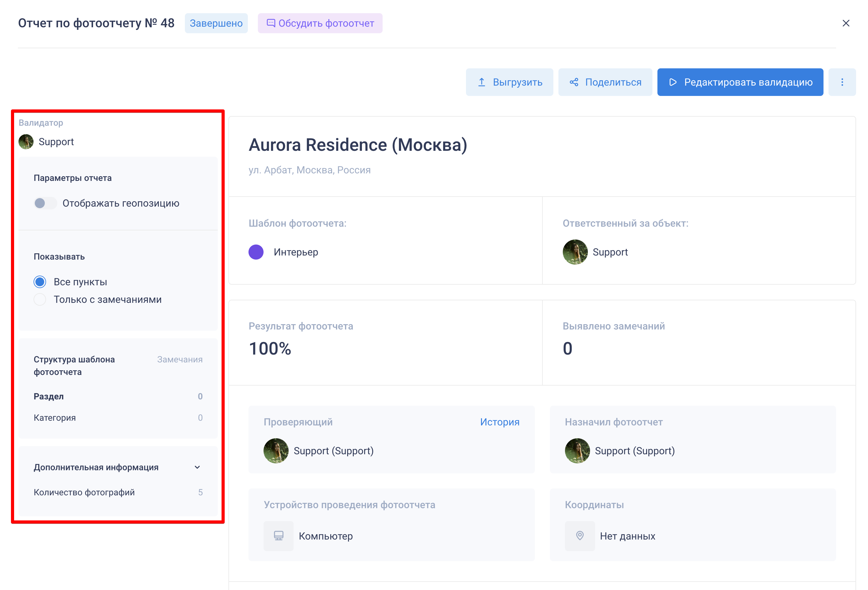Click the location pin coordinates icon
The image size is (868, 590).
point(580,536)
